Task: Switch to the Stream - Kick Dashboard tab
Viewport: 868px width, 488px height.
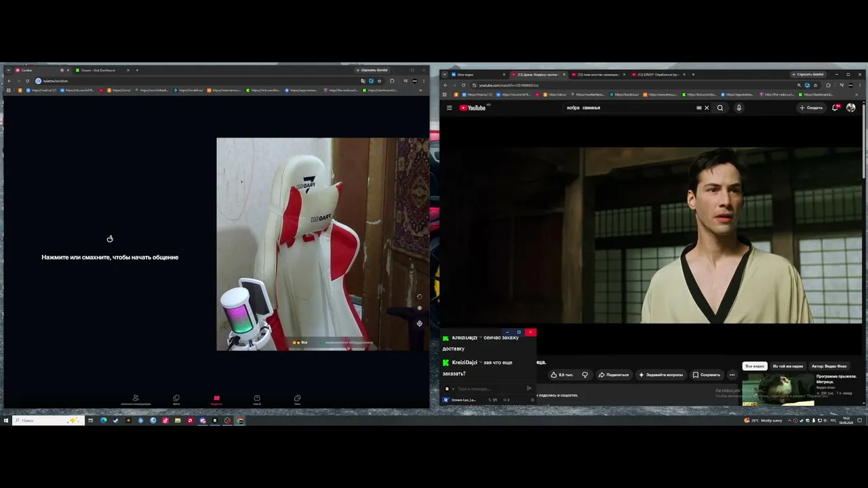Action: [102, 70]
